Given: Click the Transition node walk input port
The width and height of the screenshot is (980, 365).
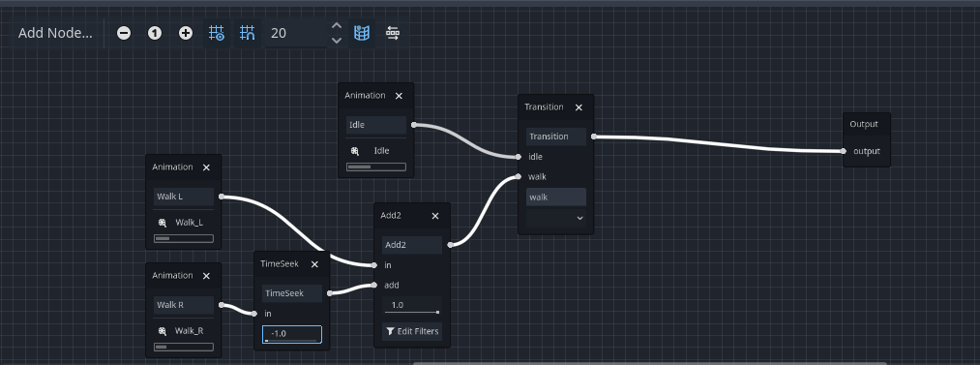Looking at the screenshot, I should pyautogui.click(x=519, y=177).
